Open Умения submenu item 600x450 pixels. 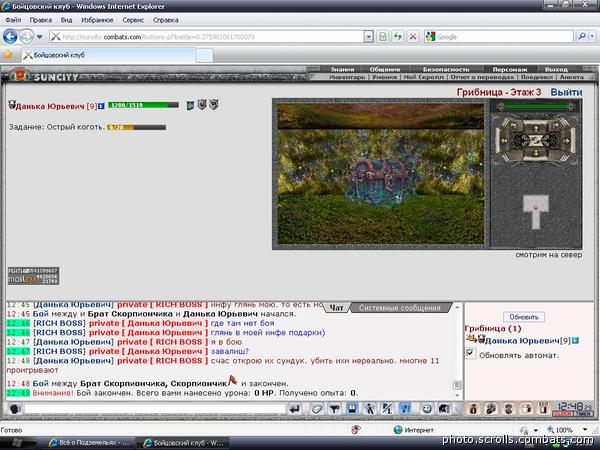coord(385,77)
